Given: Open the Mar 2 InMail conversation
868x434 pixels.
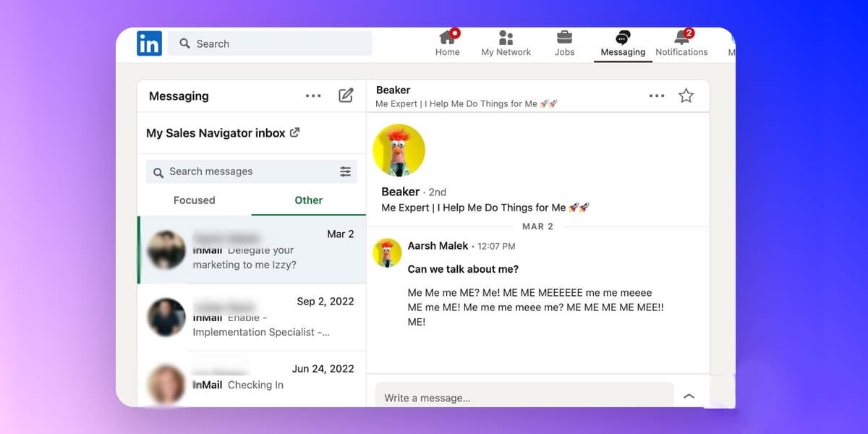Looking at the screenshot, I should 252,250.
